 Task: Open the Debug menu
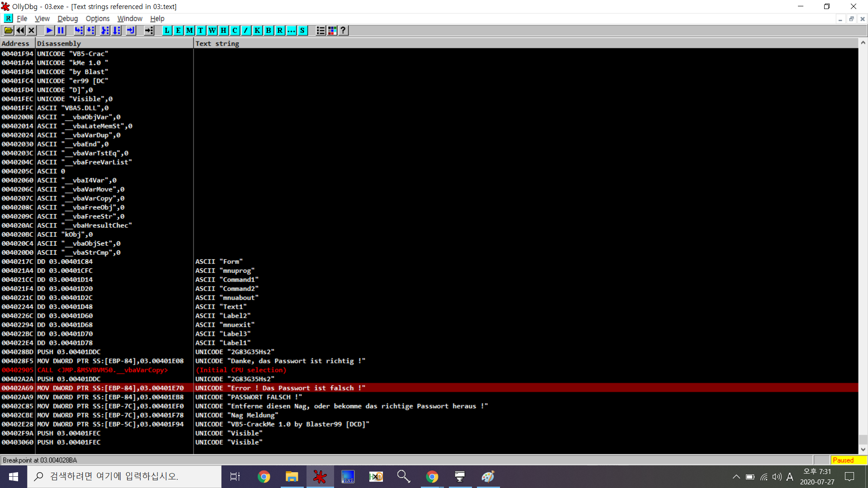[x=67, y=19]
